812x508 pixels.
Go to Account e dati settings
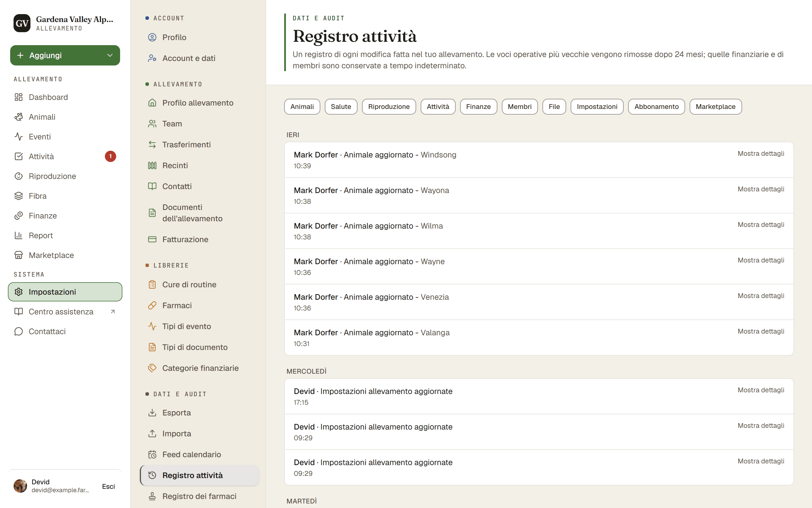pos(200,58)
